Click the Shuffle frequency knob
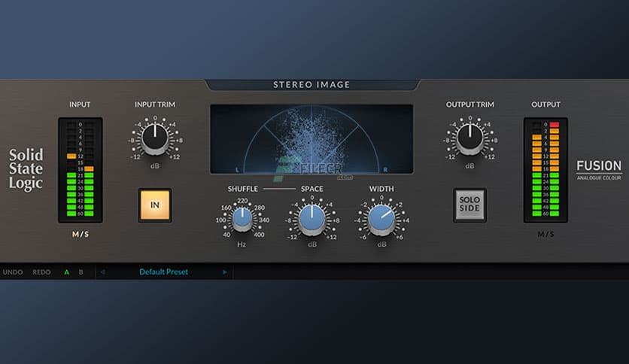 pyautogui.click(x=242, y=220)
